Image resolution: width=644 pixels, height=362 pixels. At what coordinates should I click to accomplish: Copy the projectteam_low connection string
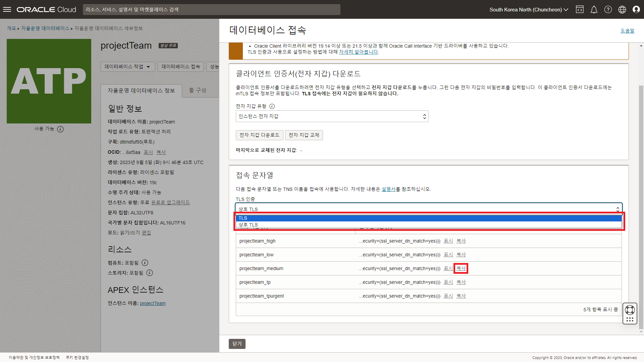coord(461,255)
